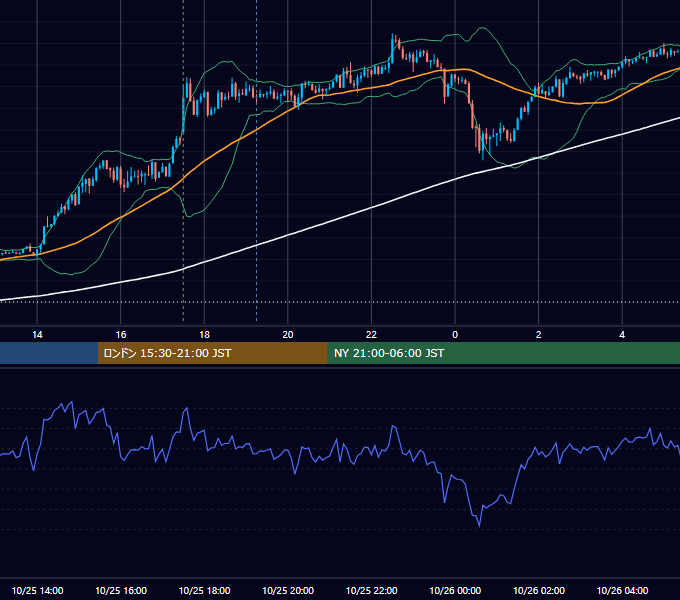Click the oscillator's highest peak near 15:00
This screenshot has height=600, width=680.
tap(72, 402)
